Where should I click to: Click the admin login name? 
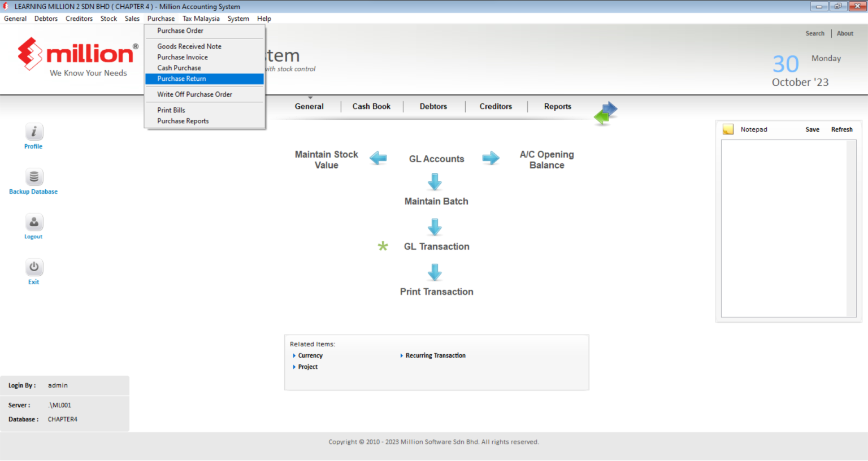click(x=58, y=385)
